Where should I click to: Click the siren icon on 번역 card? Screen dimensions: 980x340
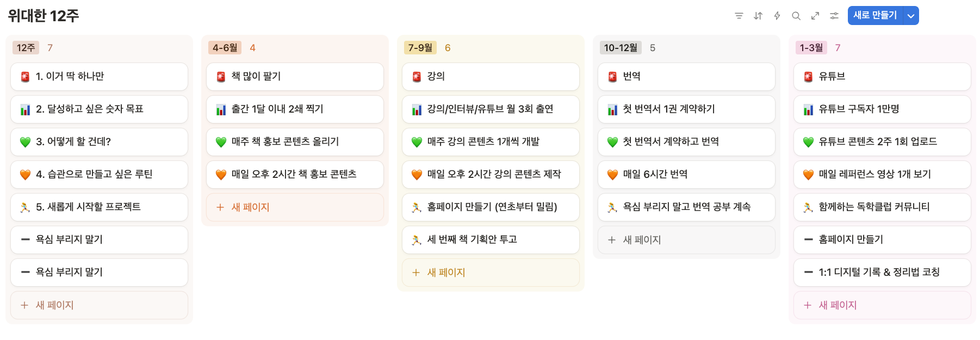tap(612, 77)
